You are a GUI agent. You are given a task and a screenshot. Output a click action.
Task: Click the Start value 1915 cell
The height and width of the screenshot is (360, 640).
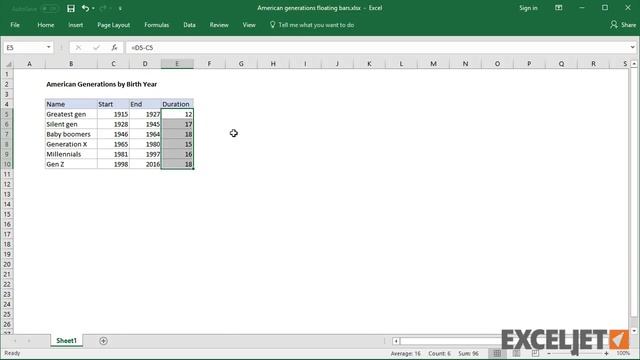tap(113, 114)
